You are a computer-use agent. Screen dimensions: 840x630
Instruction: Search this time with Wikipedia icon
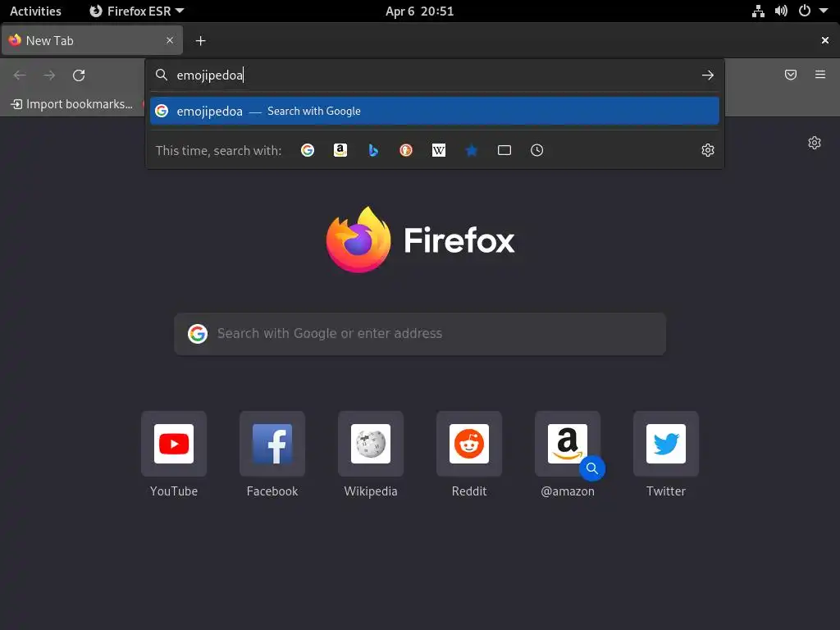click(x=439, y=151)
